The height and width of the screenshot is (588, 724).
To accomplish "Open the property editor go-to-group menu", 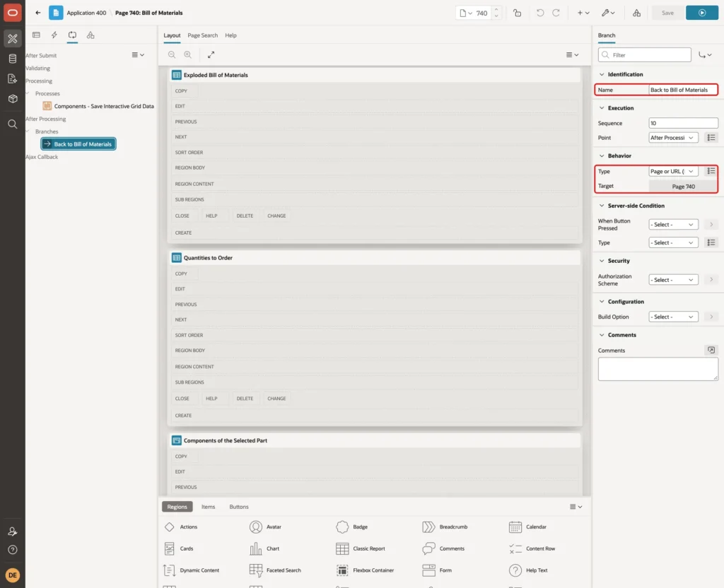I will pyautogui.click(x=705, y=55).
